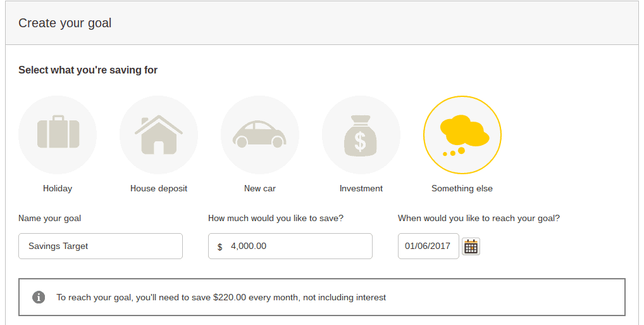Select the House deposit text label
The height and width of the screenshot is (325, 644).
[x=159, y=188]
